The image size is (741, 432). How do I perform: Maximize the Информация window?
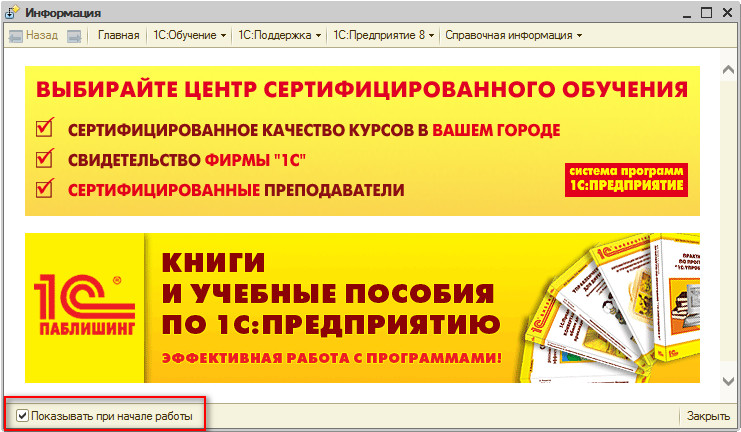[x=707, y=13]
